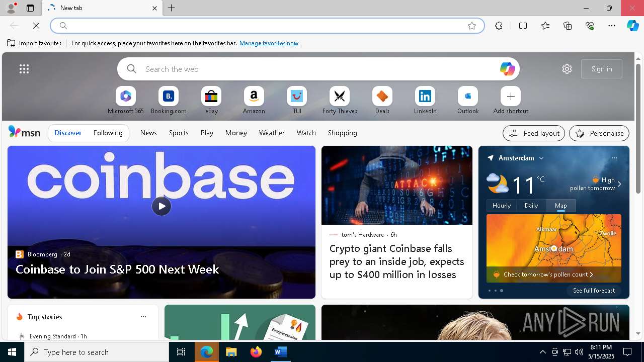Click the Sign in button
This screenshot has width=644, height=362.
tap(602, 69)
